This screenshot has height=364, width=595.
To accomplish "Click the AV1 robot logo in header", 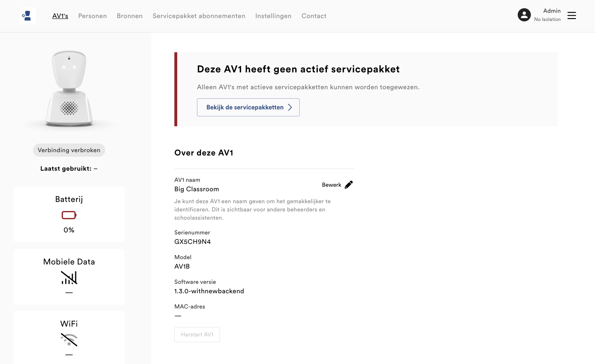I will pos(27,16).
